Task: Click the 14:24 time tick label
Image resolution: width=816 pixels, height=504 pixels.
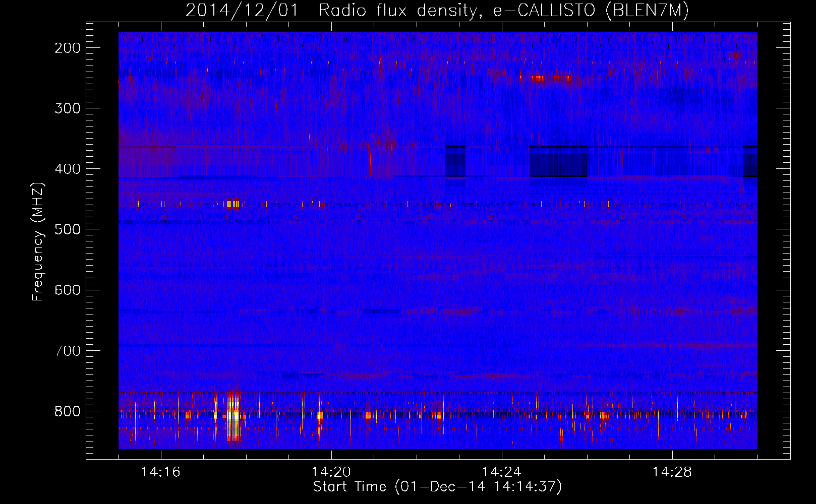Action: coord(502,472)
